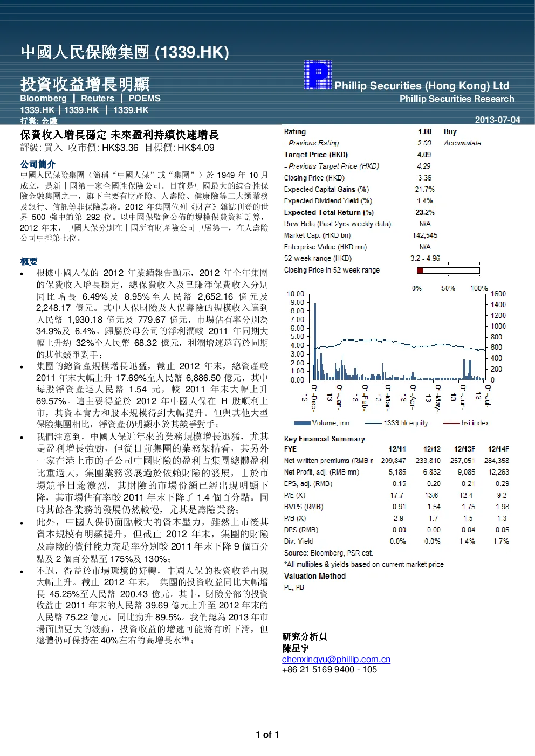535x756 pixels.
Task: Click the headline 投資收益增長明顯
Action: click(x=85, y=84)
